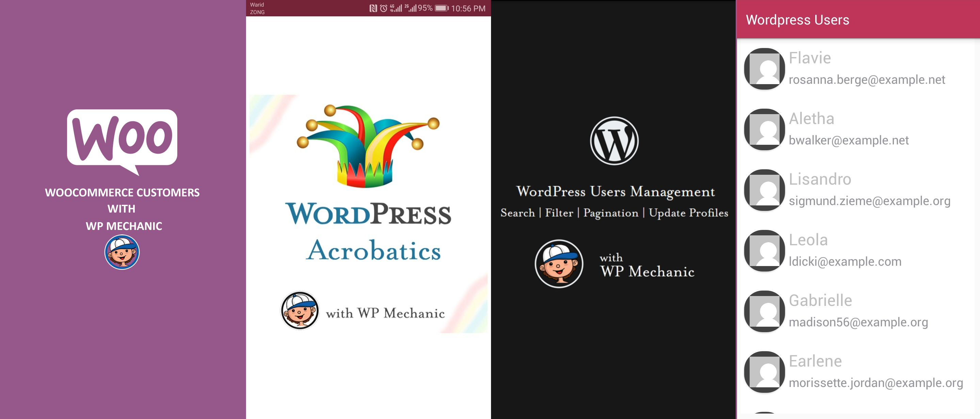Viewport: 980px width, 419px height.
Task: Tap the 'Pagination' feature label
Action: coord(610,213)
